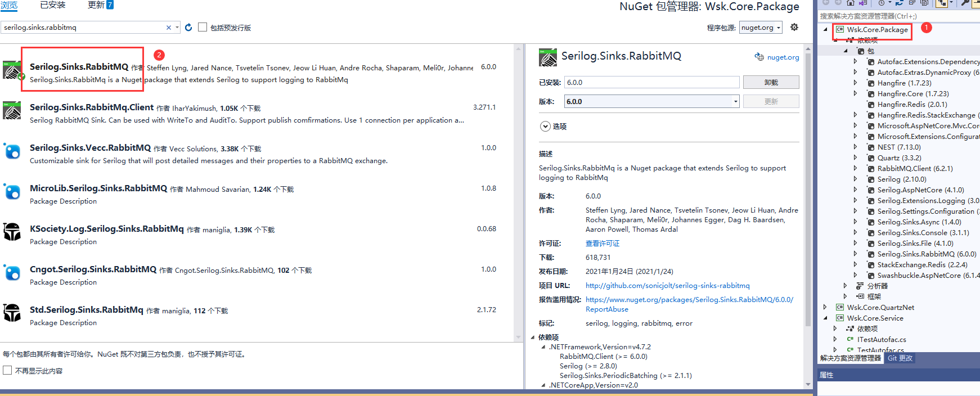Expand the 选项 options section
The width and height of the screenshot is (980, 396).
[x=545, y=126]
